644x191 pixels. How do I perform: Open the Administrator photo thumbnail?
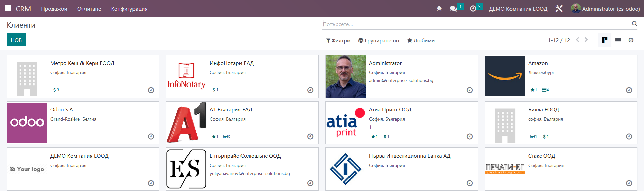[x=345, y=76]
